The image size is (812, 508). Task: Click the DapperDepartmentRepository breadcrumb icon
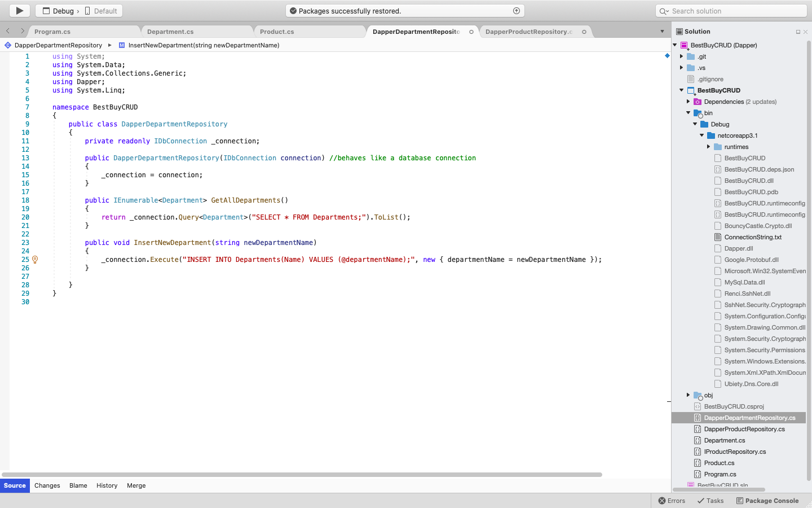point(8,45)
